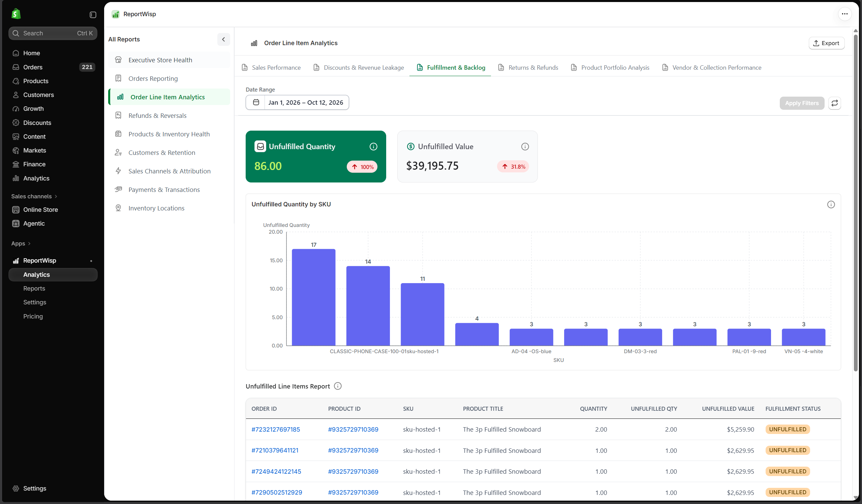This screenshot has height=504, width=862.
Task: Open Shopify Analytics in main sidebar
Action: 53,178
